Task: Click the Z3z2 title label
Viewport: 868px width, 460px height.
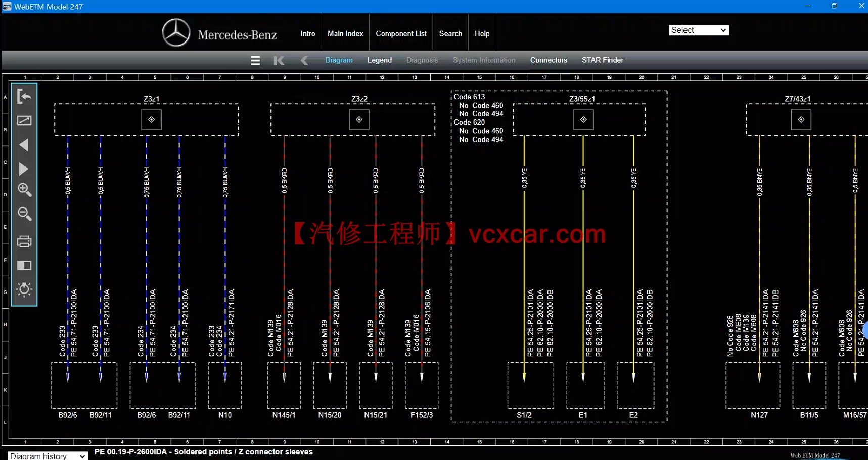Action: (x=359, y=99)
